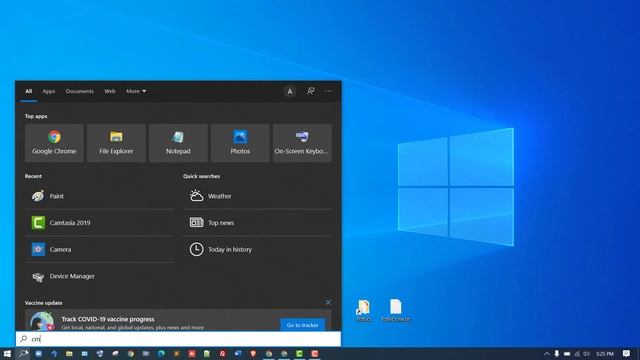Open FileZilla from the taskbar
Viewport: 640px width, 360px height.
pyautogui.click(x=222, y=353)
